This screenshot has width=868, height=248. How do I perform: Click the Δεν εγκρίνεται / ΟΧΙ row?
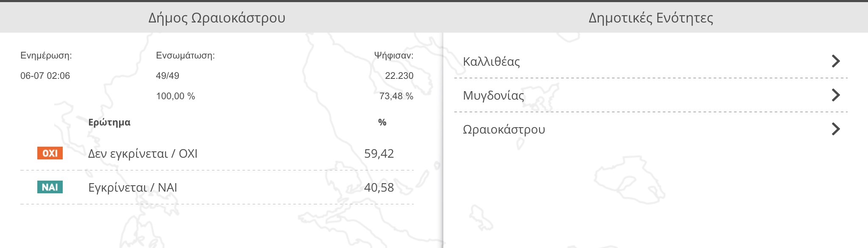[x=217, y=153]
